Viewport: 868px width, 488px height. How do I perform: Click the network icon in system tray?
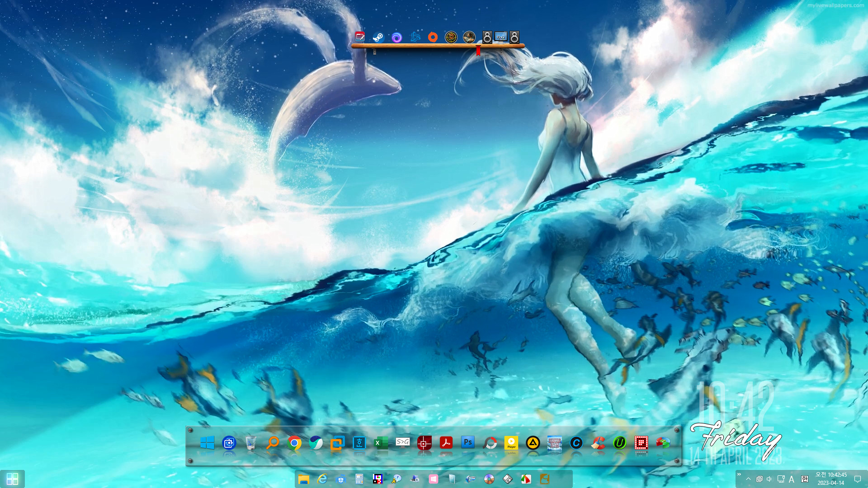[780, 479]
